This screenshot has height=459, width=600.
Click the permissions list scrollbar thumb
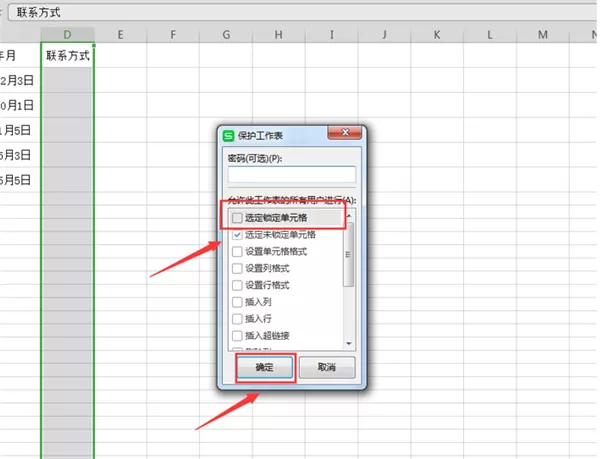click(x=348, y=255)
